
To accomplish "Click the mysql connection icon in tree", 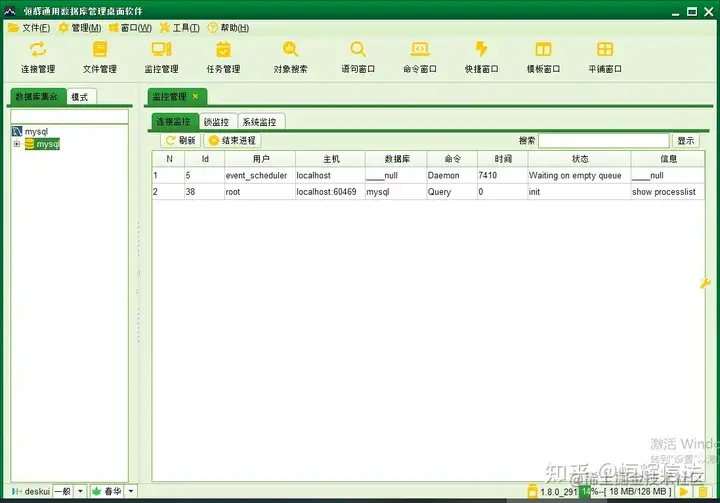I will coord(17,131).
